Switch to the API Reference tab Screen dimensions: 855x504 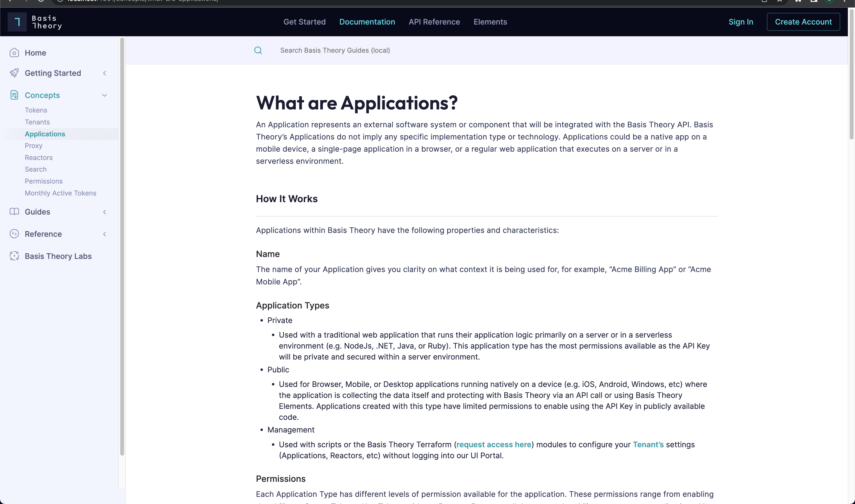[x=434, y=22]
